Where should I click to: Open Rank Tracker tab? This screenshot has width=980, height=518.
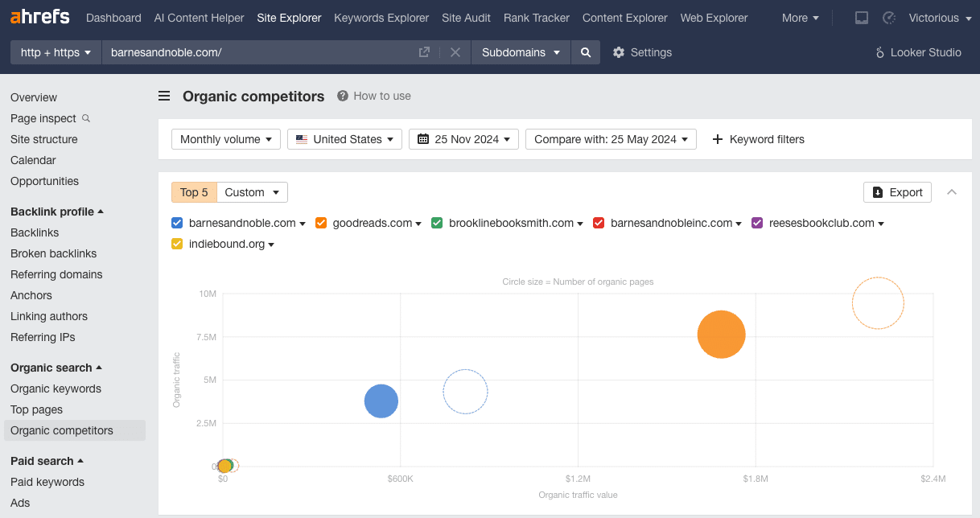[537, 18]
